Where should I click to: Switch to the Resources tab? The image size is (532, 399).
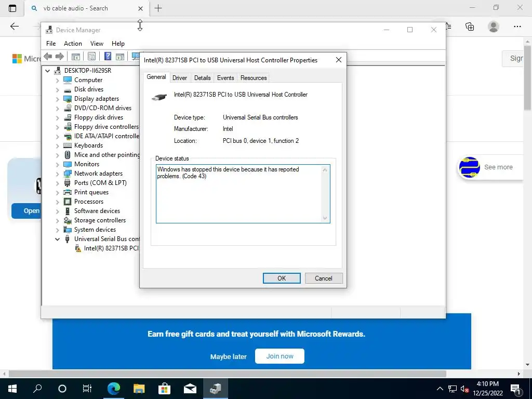pos(254,78)
